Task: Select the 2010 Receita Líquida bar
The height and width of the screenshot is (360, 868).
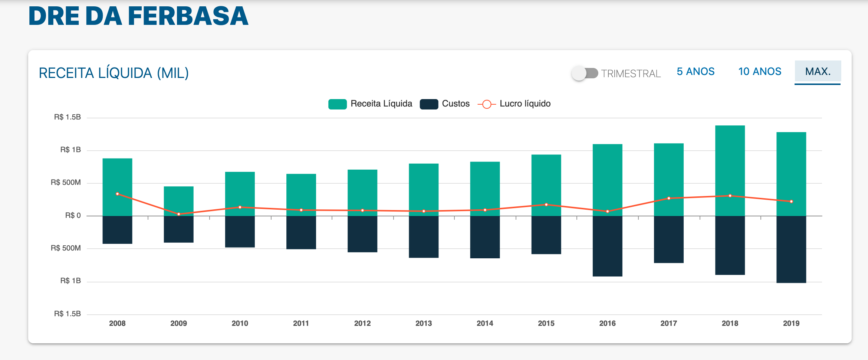Action: 240,194
